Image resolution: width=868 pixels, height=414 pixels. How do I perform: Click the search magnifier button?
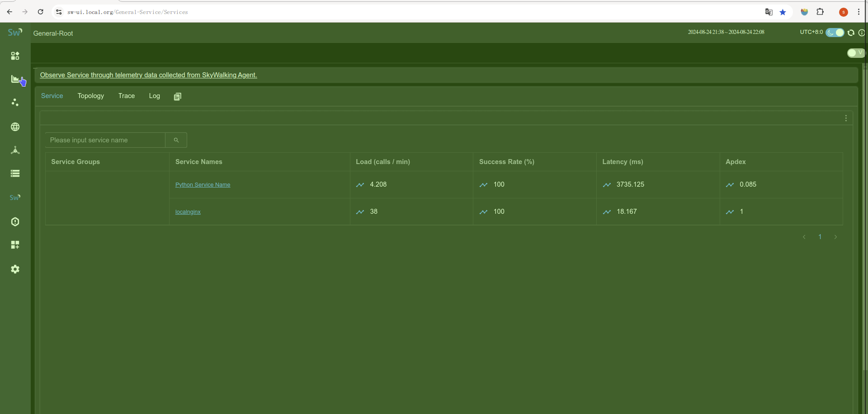pos(176,140)
